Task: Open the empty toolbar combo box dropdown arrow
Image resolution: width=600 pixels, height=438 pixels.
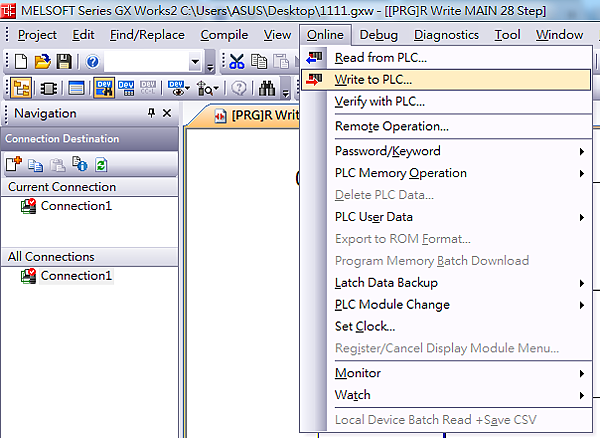Action: (x=195, y=62)
